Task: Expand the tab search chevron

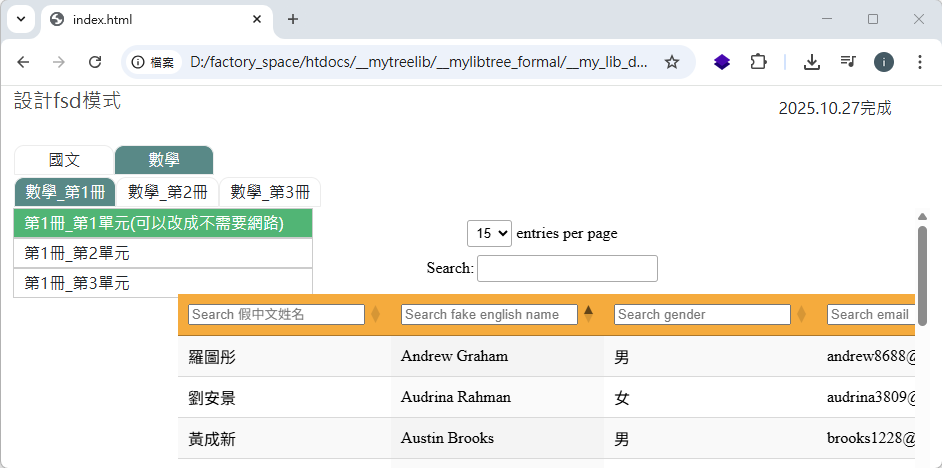Action: point(20,19)
